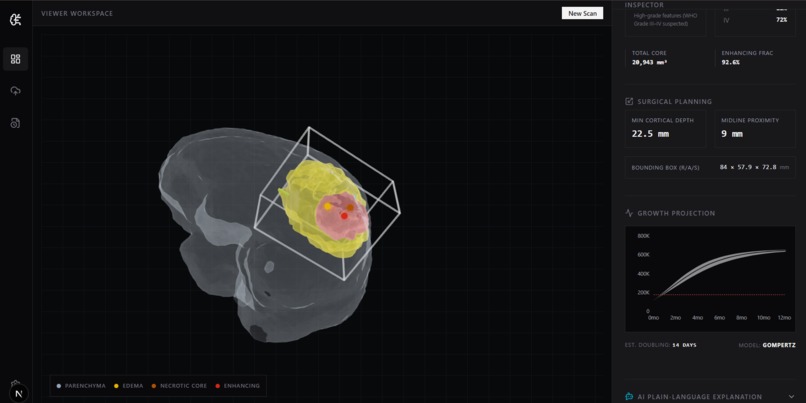Click the Grade IV 72% probability value
The height and width of the screenshot is (403, 806).
click(782, 20)
